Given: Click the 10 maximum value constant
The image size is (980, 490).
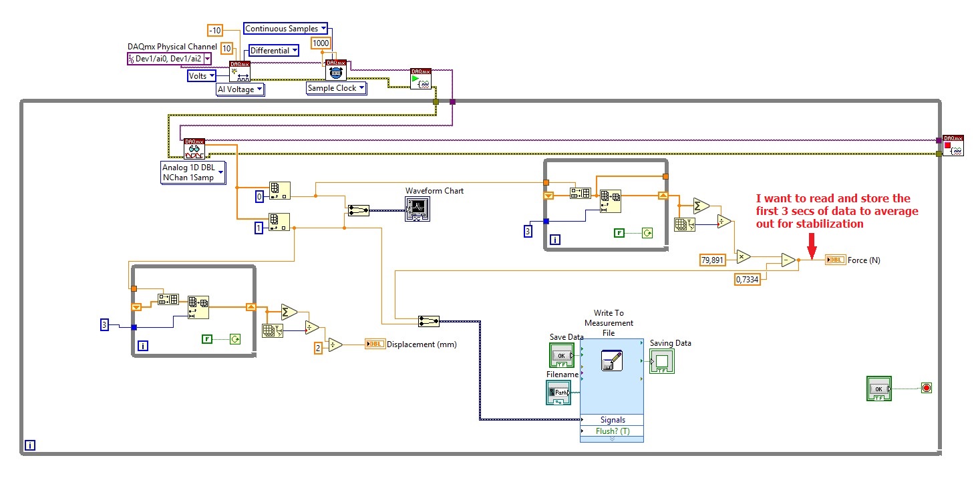Looking at the screenshot, I should (x=226, y=49).
